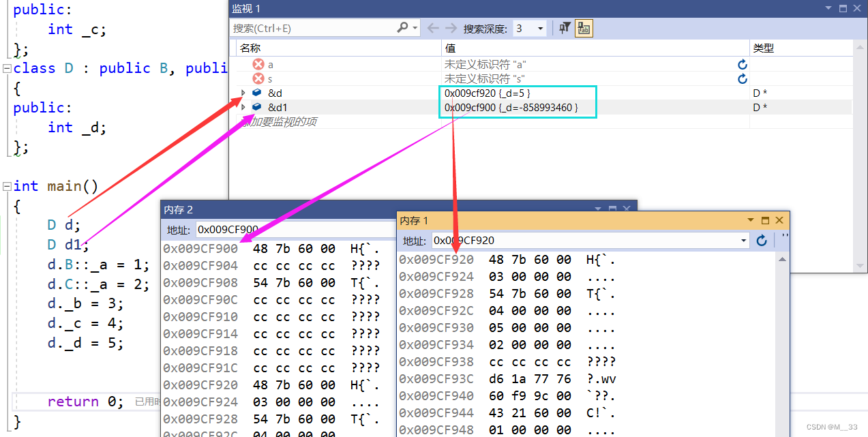The width and height of the screenshot is (868, 437).
Task: Click the line 'return 0;' in the editor
Action: tap(85, 402)
